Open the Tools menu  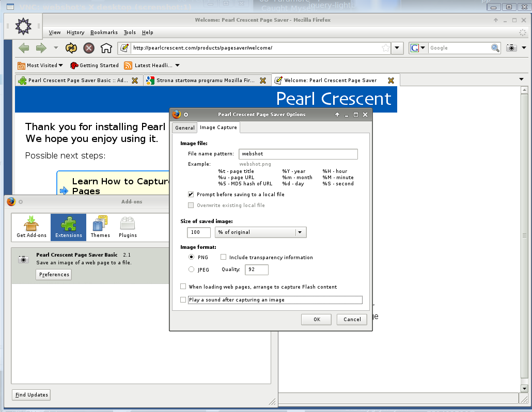click(x=130, y=32)
